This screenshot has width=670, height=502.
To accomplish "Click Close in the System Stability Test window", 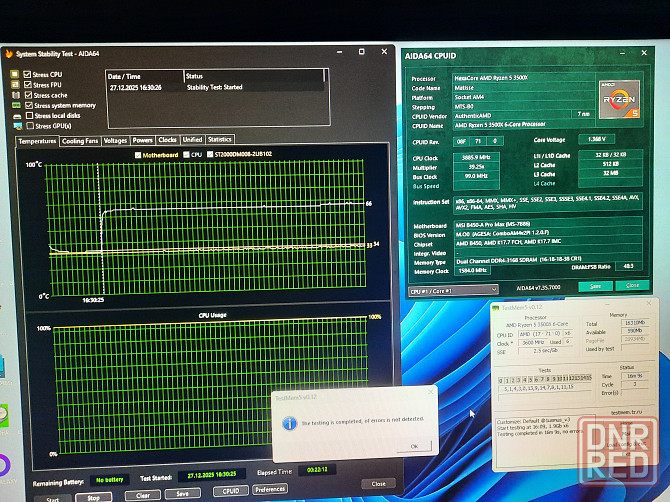I will 378,484.
